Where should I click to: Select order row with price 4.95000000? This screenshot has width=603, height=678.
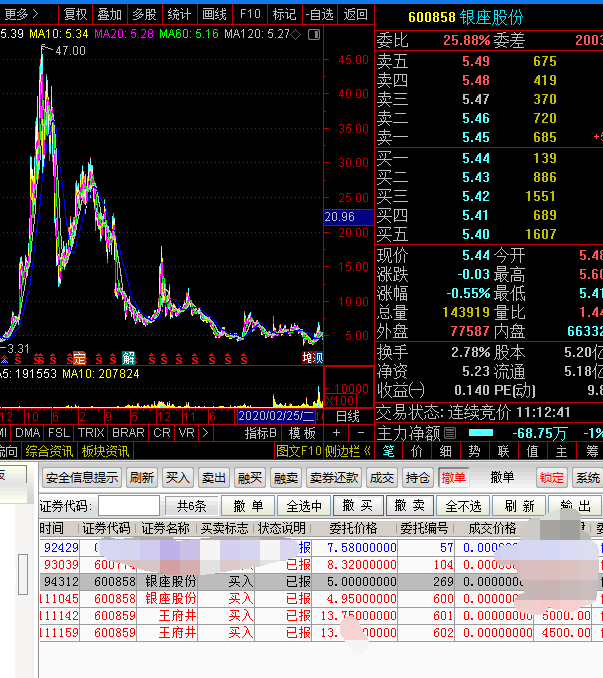[321, 599]
